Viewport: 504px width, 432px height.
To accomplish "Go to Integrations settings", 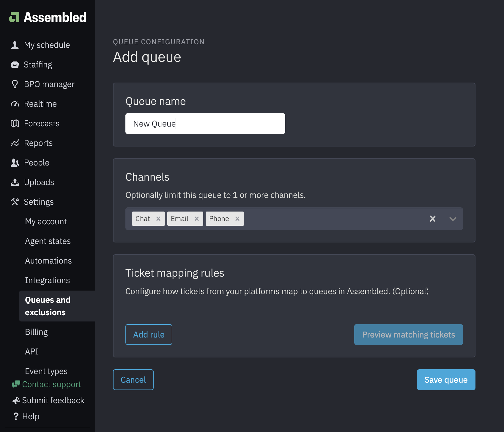I will 48,280.
